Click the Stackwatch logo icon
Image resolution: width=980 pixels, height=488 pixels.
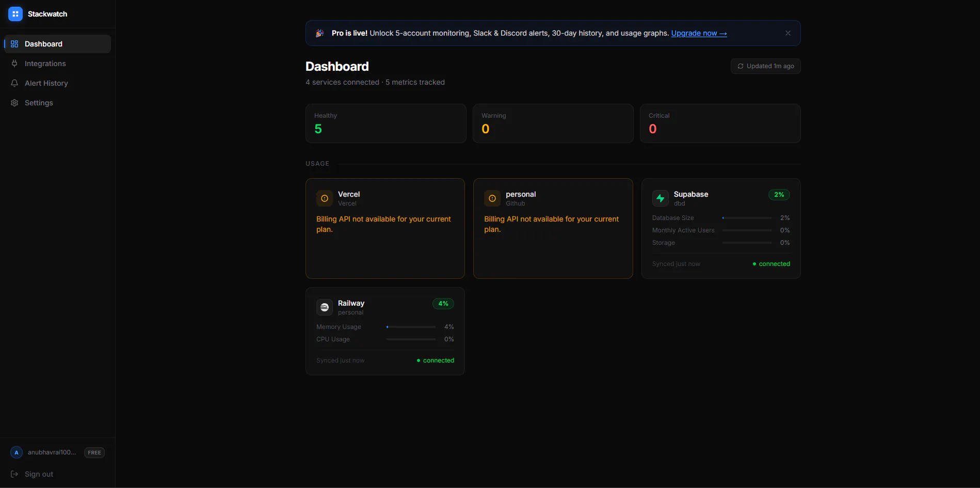click(15, 14)
